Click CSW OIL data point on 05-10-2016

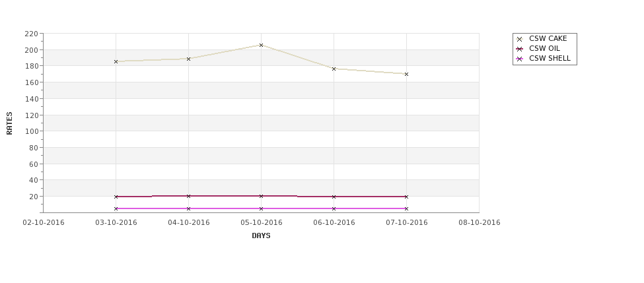tap(261, 196)
